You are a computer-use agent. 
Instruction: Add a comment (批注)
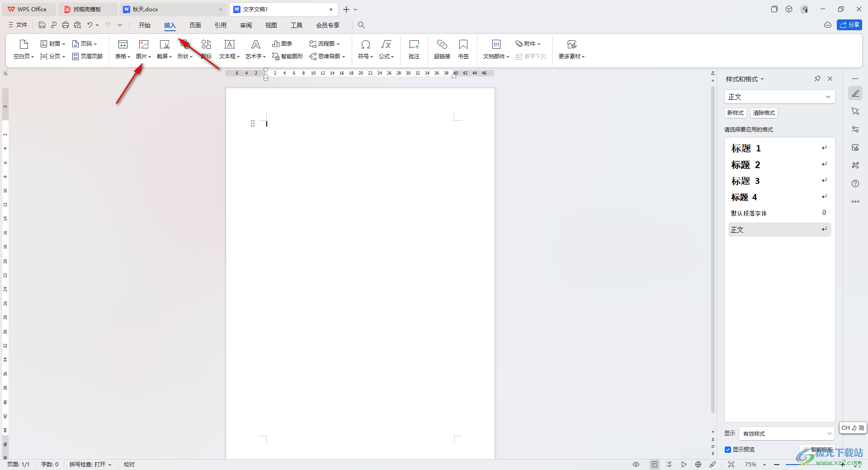tap(414, 49)
